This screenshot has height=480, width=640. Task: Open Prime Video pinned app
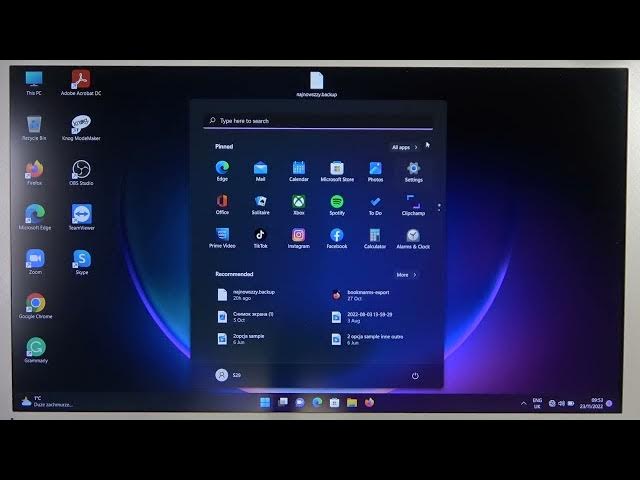(222, 238)
